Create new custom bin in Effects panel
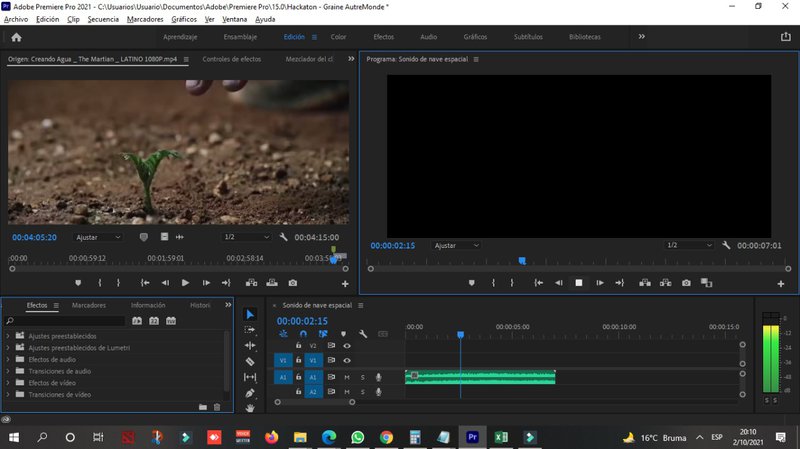 pos(203,407)
